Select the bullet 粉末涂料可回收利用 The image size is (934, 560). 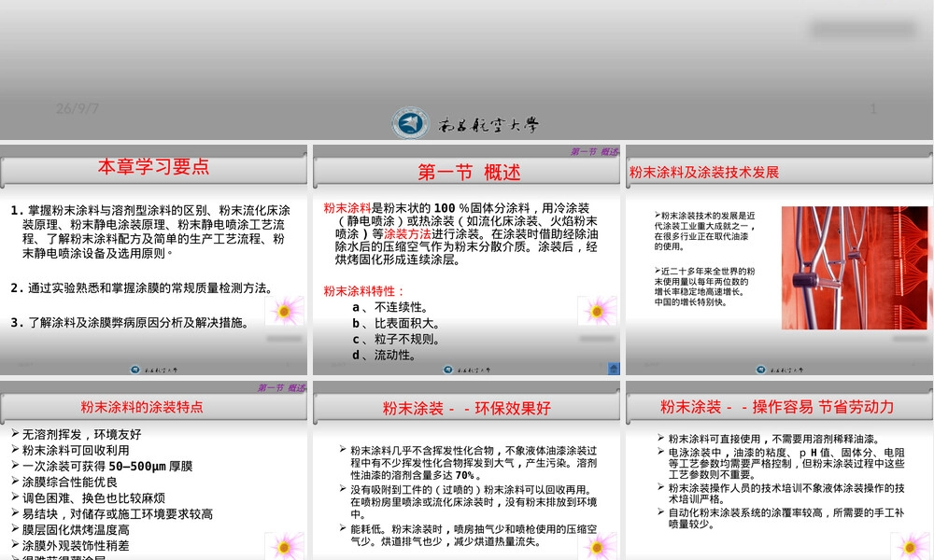[x=70, y=451]
